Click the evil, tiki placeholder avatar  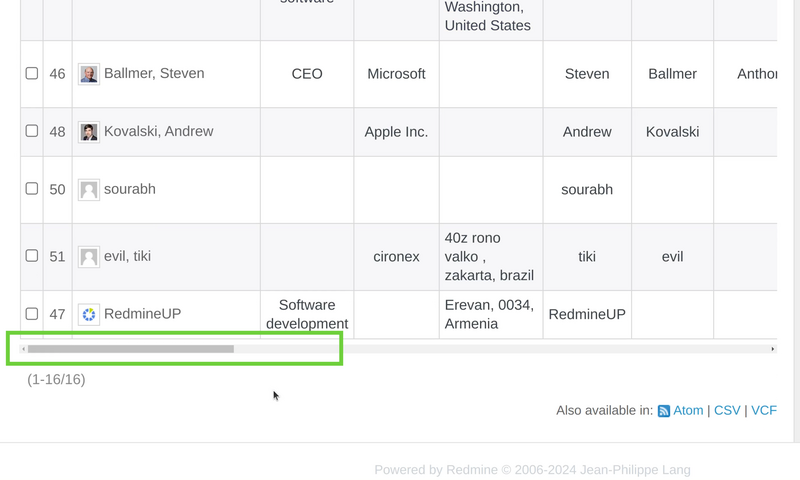coord(89,257)
